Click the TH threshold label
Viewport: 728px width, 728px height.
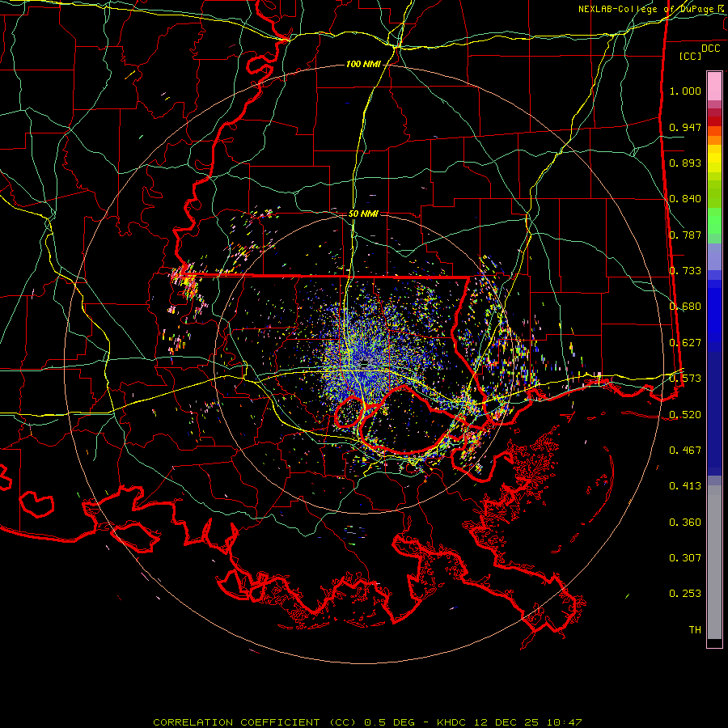[695, 630]
